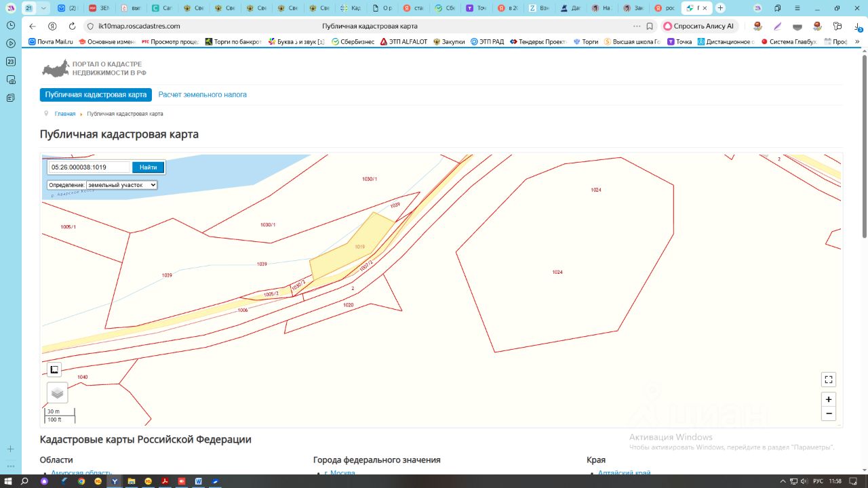Click 'Спросить Алису AI' button

click(699, 26)
